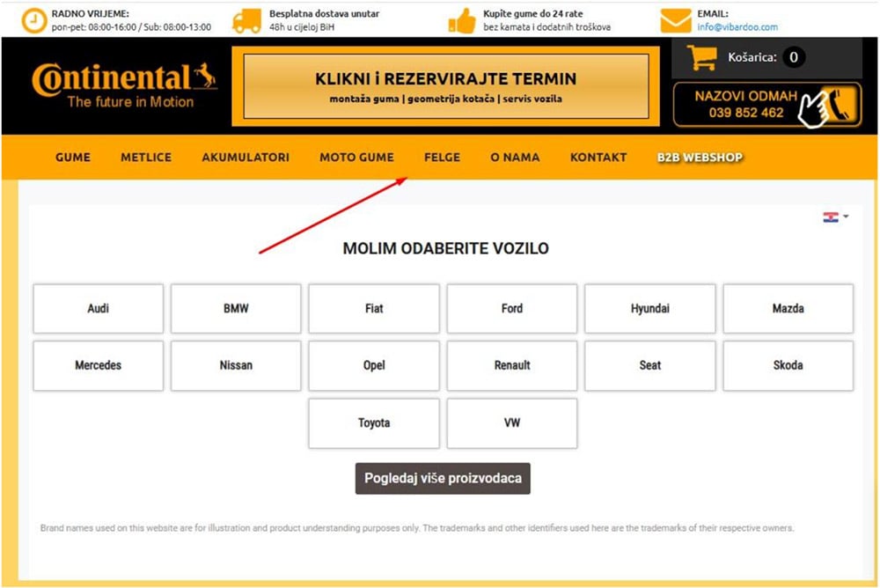
Task: Choose BMW as vehicle
Action: point(236,308)
